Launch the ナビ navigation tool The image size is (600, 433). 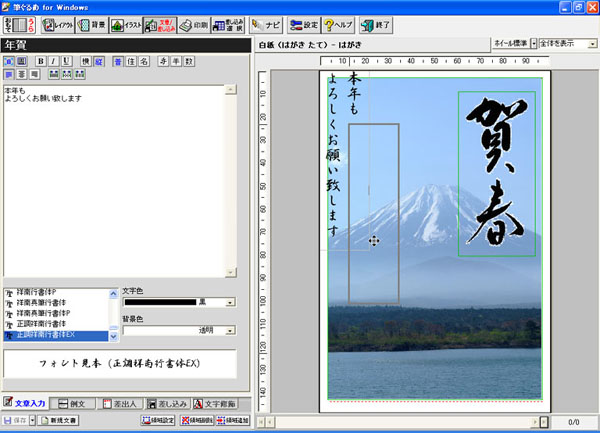pyautogui.click(x=266, y=25)
